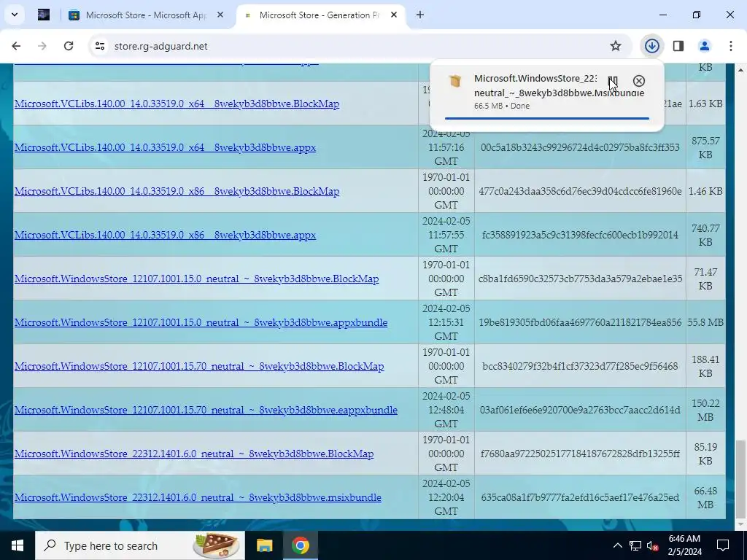Open a new browser tab
The height and width of the screenshot is (560, 747).
(x=419, y=15)
